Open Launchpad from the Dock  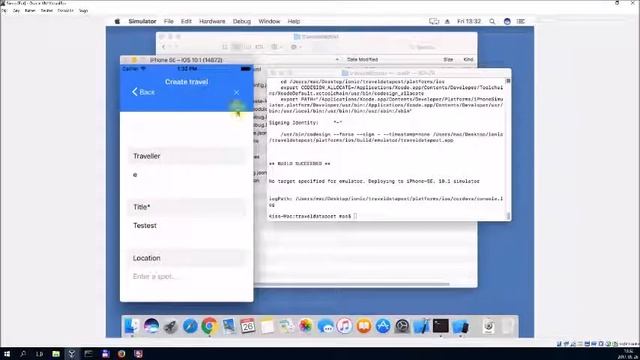click(171, 326)
